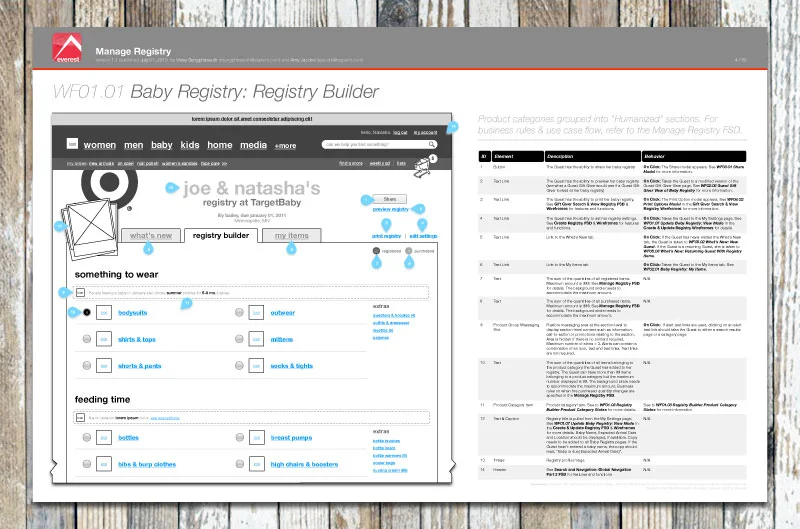Select the circle beside bibs & burp clothes
Viewport: 800px width, 529px height.
pyautogui.click(x=87, y=464)
